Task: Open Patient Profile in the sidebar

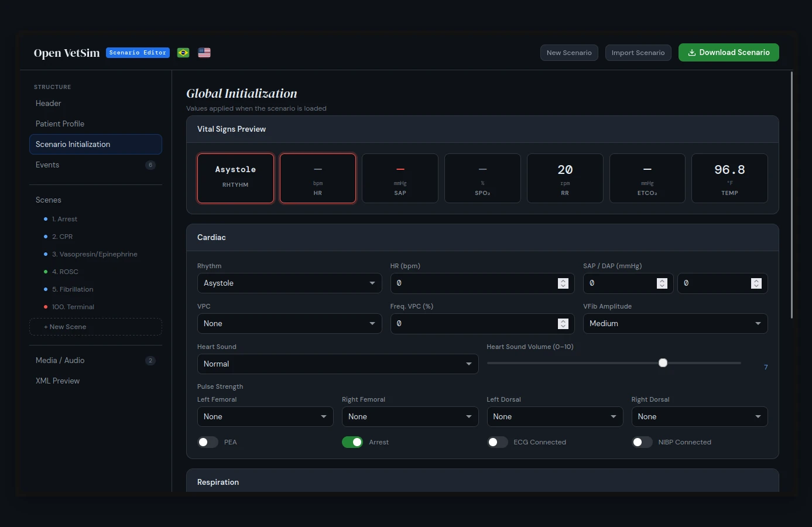Action: [x=60, y=124]
